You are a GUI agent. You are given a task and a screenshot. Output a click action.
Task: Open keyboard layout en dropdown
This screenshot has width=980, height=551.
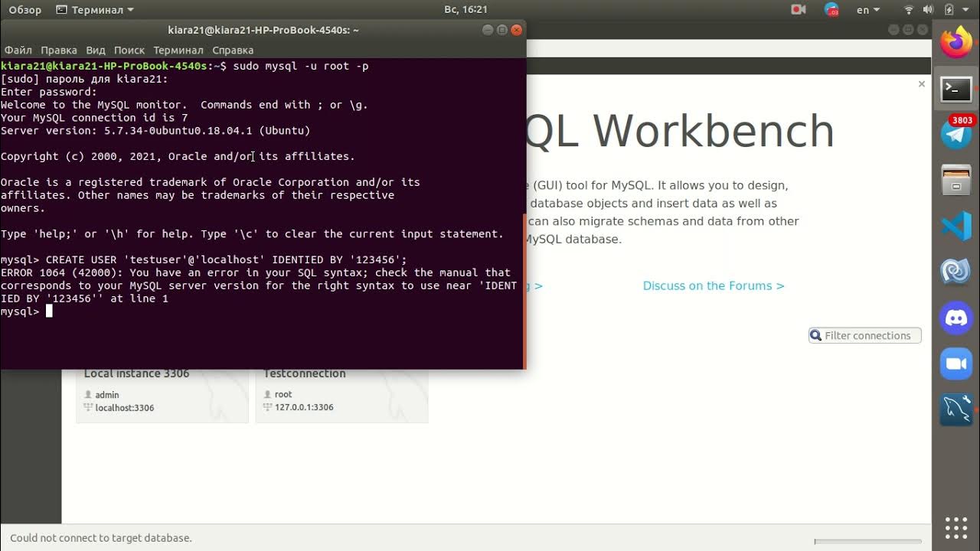tap(867, 10)
